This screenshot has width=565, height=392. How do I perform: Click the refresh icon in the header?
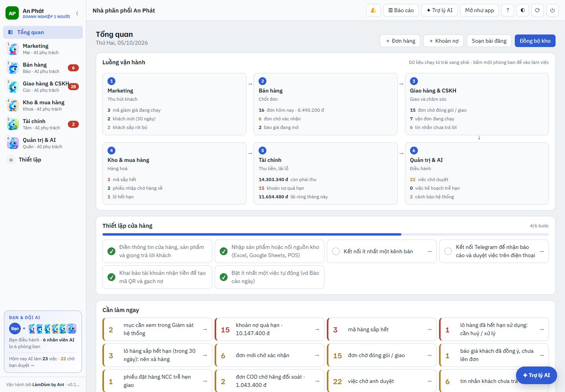click(x=538, y=10)
